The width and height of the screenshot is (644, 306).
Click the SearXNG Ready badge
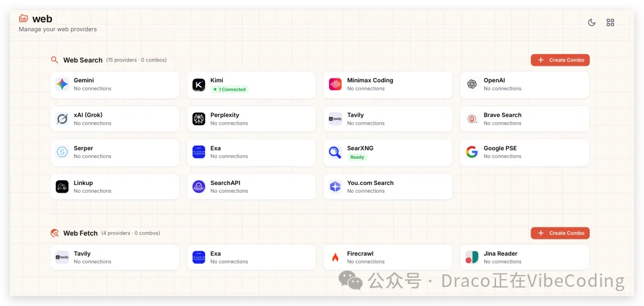357,157
